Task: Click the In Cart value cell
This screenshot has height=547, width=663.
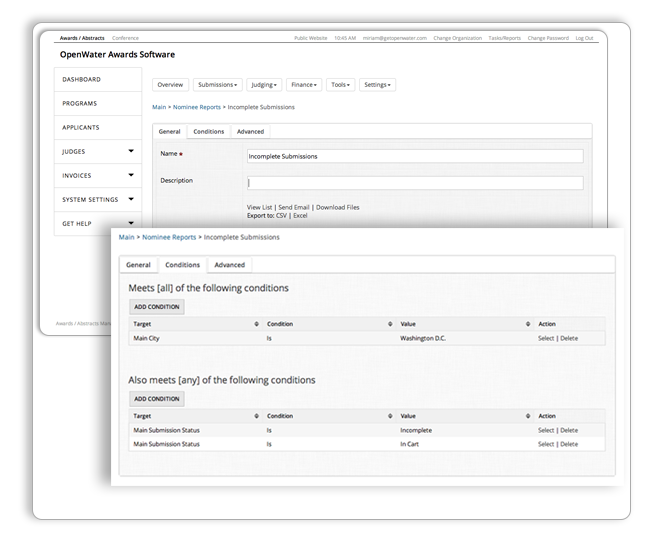Action: pyautogui.click(x=409, y=444)
